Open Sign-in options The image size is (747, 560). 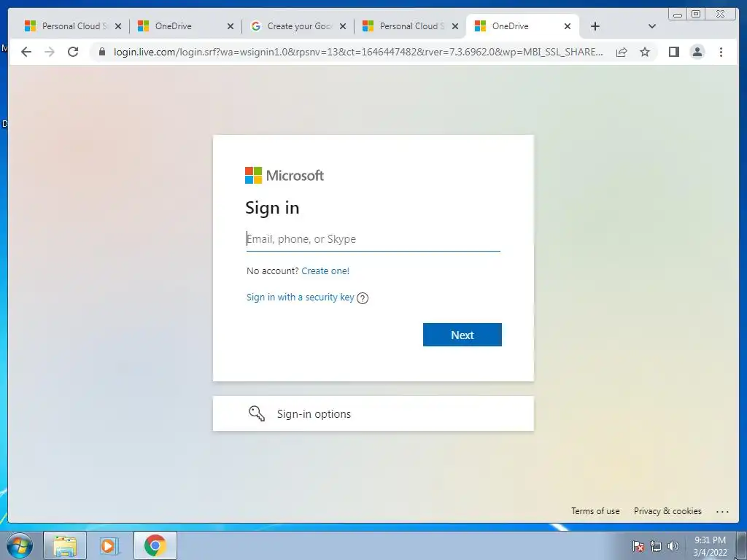[373, 413]
